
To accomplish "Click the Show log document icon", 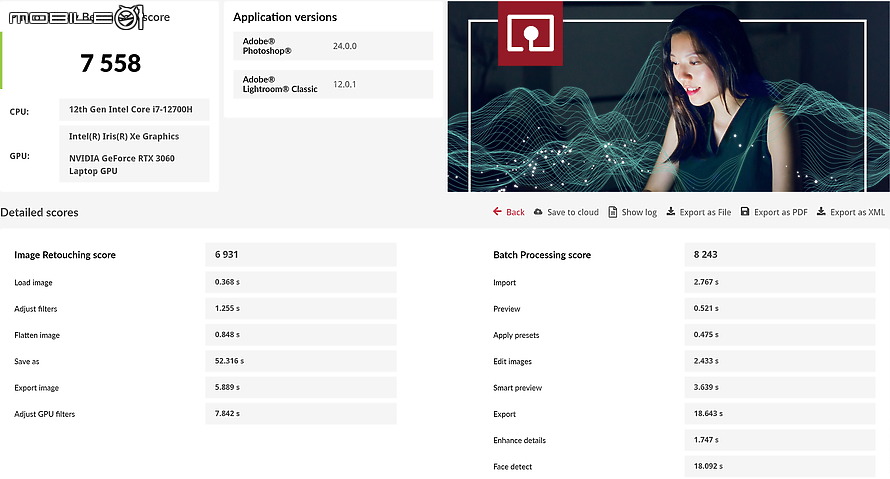I will (x=613, y=212).
